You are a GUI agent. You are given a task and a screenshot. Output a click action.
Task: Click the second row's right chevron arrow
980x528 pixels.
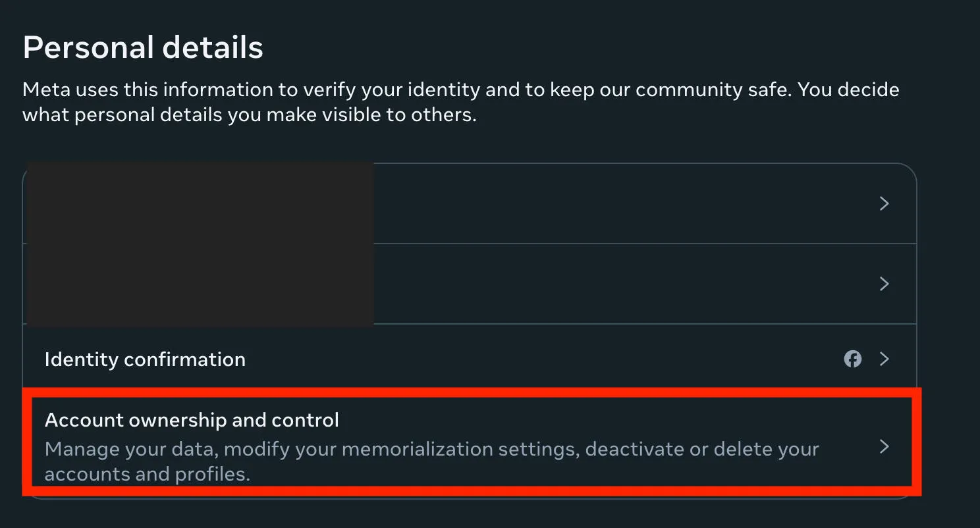[885, 284]
